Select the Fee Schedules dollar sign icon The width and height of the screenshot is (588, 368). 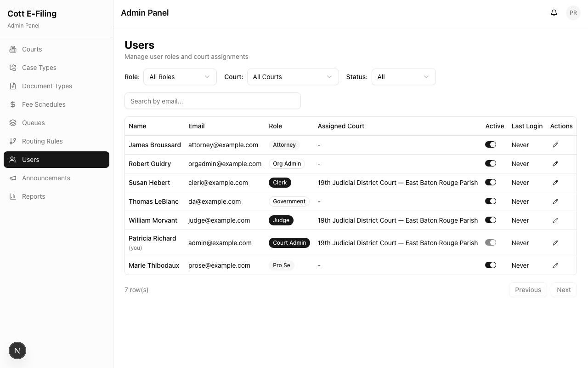[x=13, y=104]
